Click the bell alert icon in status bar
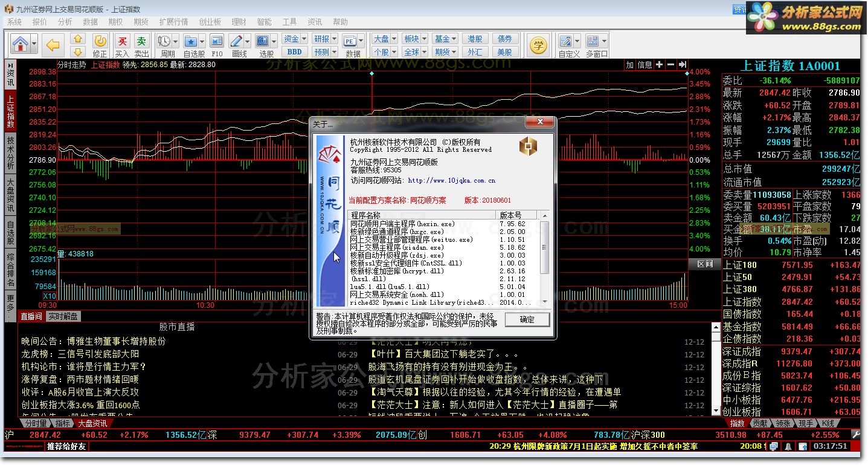Image resolution: width=868 pixels, height=465 pixels. click(788, 447)
